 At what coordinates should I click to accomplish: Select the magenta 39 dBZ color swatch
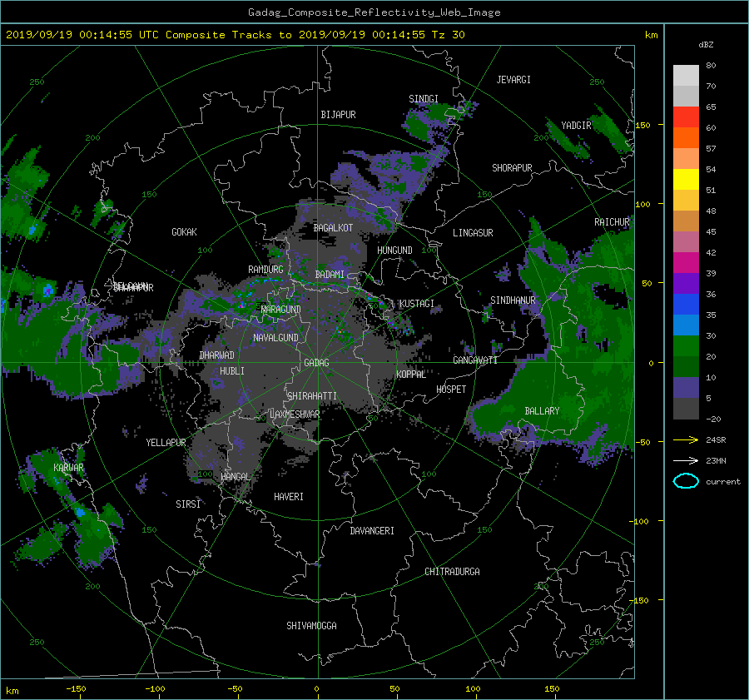[x=686, y=263]
